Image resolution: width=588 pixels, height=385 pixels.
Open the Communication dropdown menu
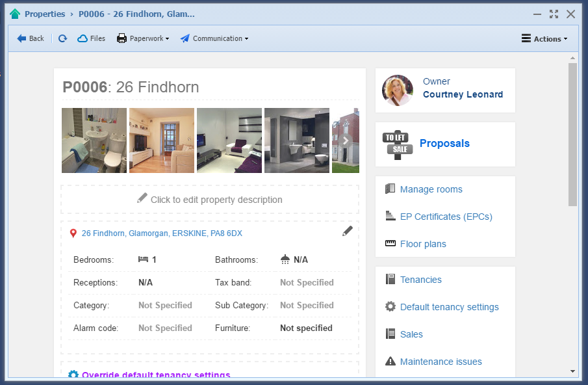214,38
